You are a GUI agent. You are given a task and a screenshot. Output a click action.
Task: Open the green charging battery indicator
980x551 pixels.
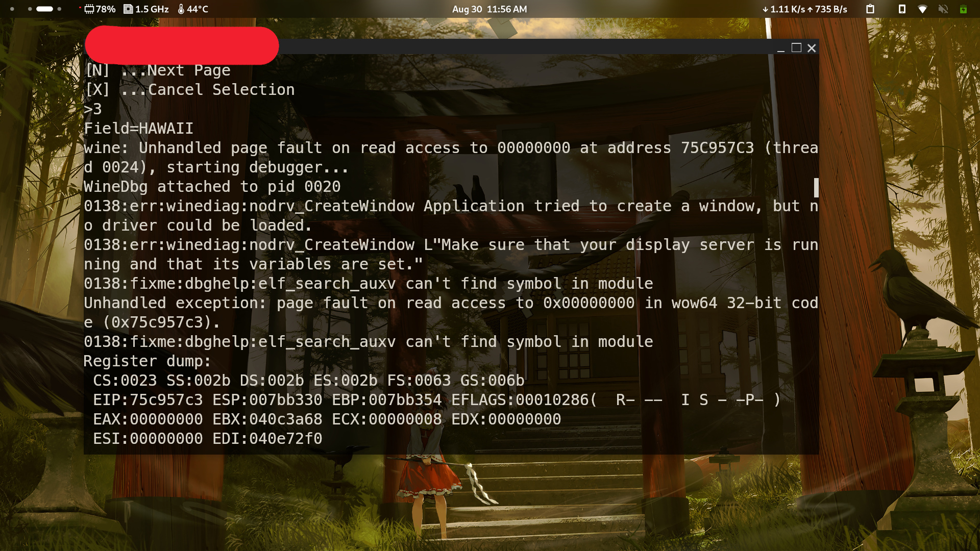click(x=963, y=9)
